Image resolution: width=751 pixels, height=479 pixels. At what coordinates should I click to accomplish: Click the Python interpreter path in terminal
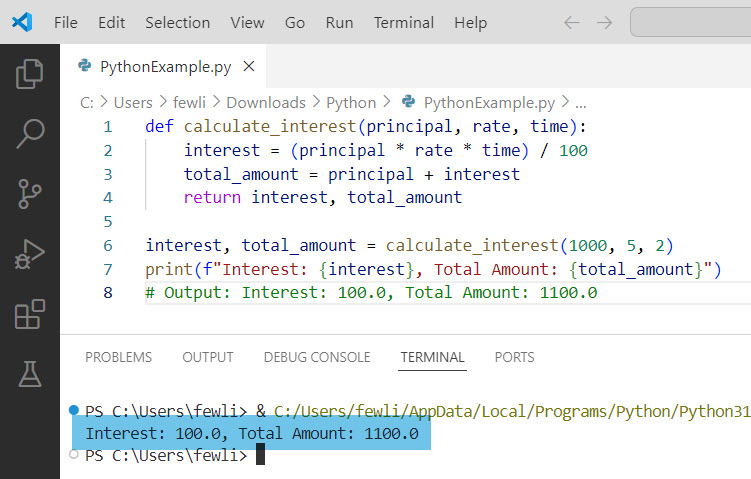512,411
